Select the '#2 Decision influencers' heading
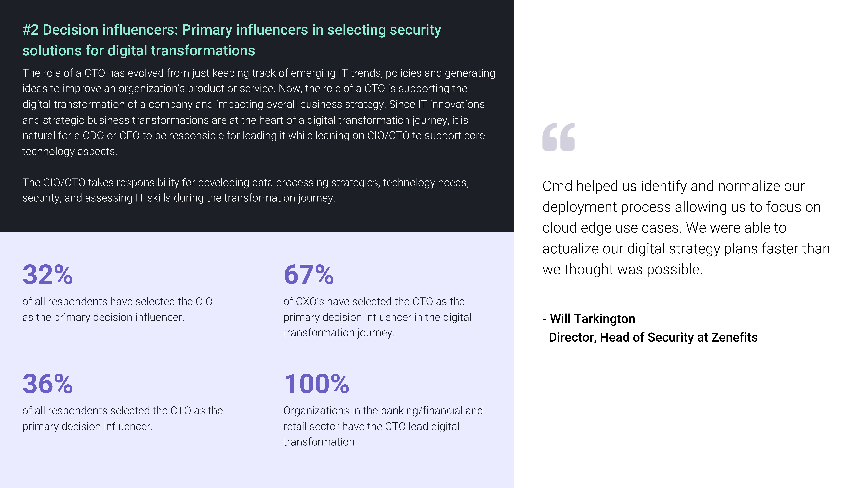The height and width of the screenshot is (488, 868). (232, 40)
